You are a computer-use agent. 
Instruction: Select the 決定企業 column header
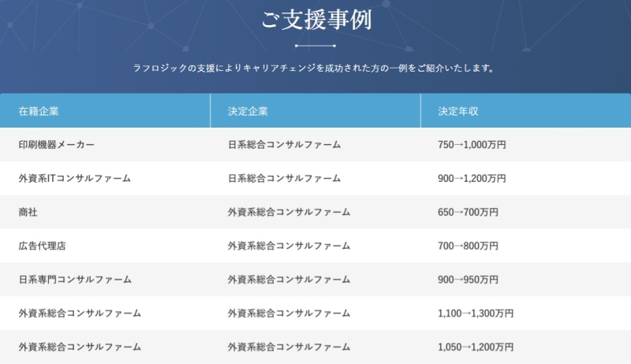pyautogui.click(x=247, y=111)
